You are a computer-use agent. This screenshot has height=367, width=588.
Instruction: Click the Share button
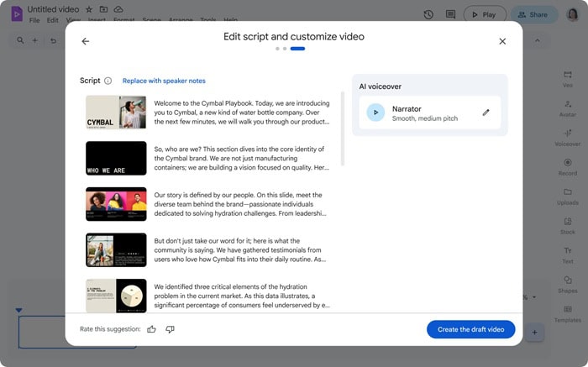(x=535, y=14)
